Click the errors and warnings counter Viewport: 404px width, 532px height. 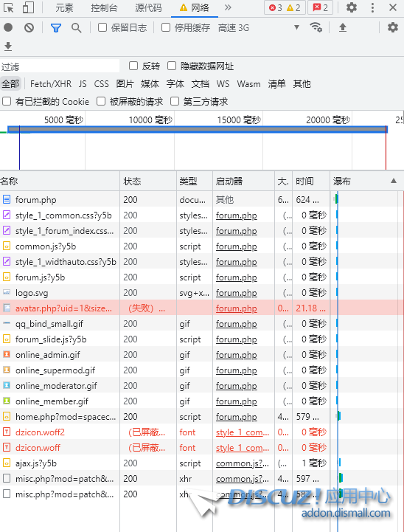285,7
